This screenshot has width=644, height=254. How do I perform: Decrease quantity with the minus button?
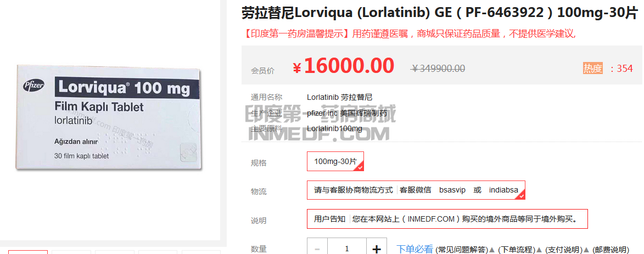[317, 248]
